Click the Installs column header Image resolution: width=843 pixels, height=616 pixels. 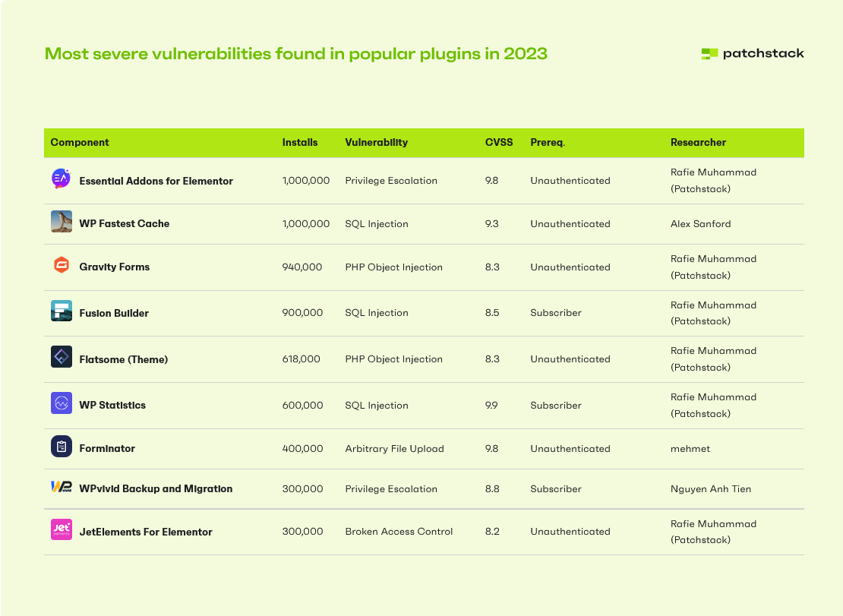click(300, 143)
